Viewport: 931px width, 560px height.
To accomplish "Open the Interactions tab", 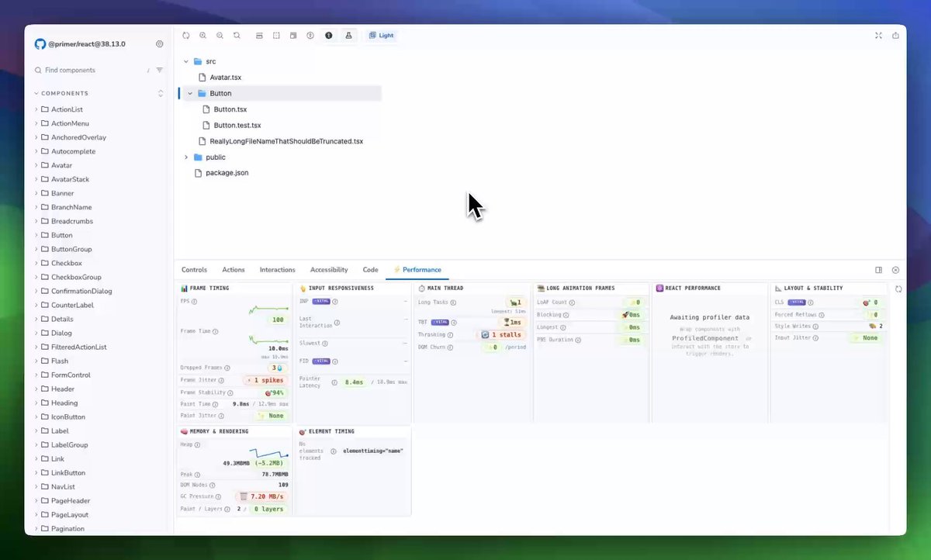I will 277,270.
